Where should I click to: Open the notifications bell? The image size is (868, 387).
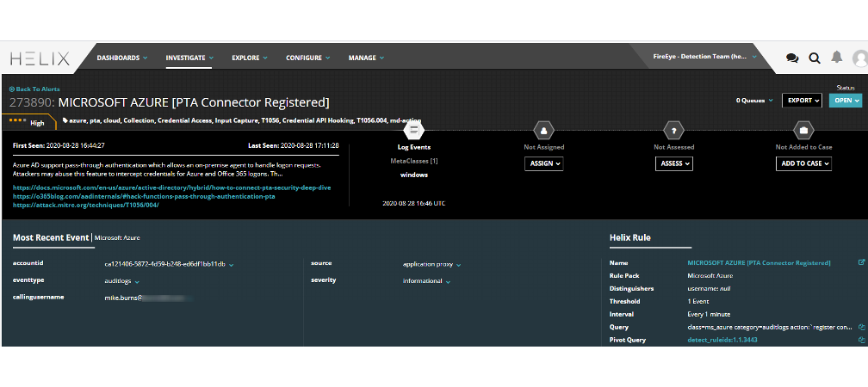pos(836,57)
